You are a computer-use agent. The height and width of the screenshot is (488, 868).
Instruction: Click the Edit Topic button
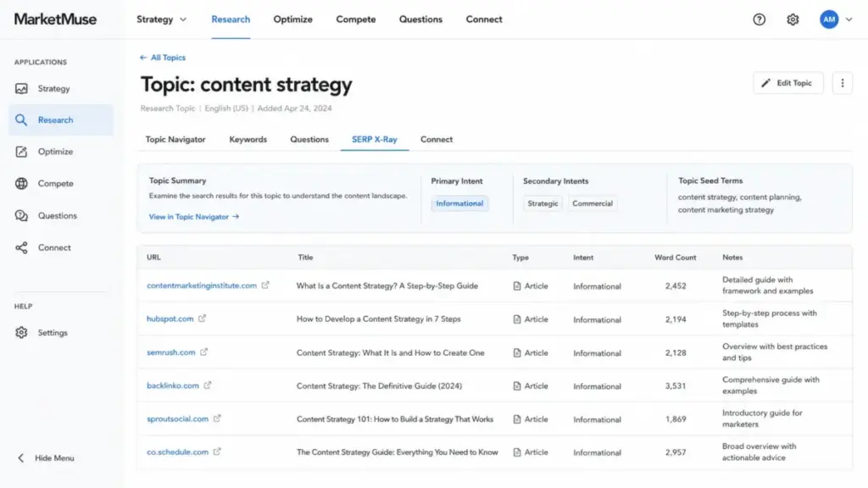point(787,83)
